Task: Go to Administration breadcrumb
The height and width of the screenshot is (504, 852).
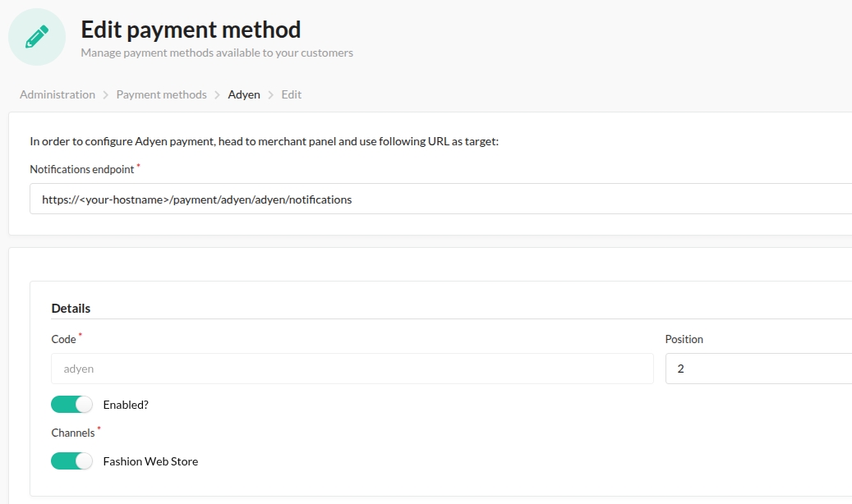Action: click(58, 95)
